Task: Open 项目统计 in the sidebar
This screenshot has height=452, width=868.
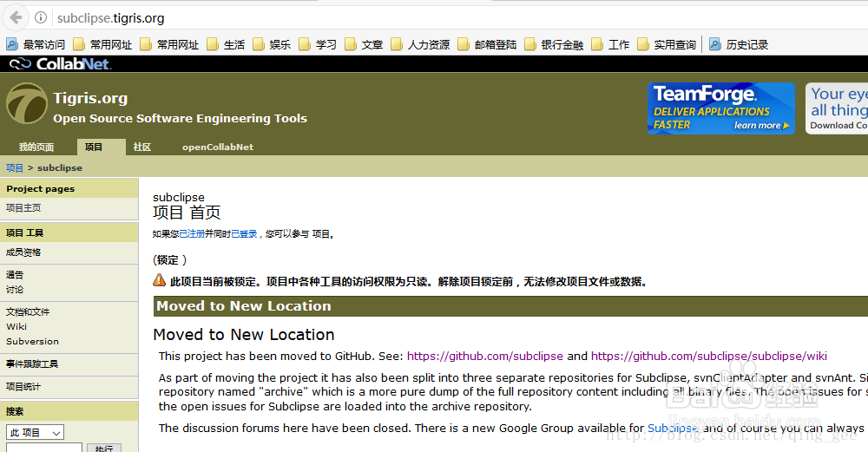Action: click(x=23, y=387)
